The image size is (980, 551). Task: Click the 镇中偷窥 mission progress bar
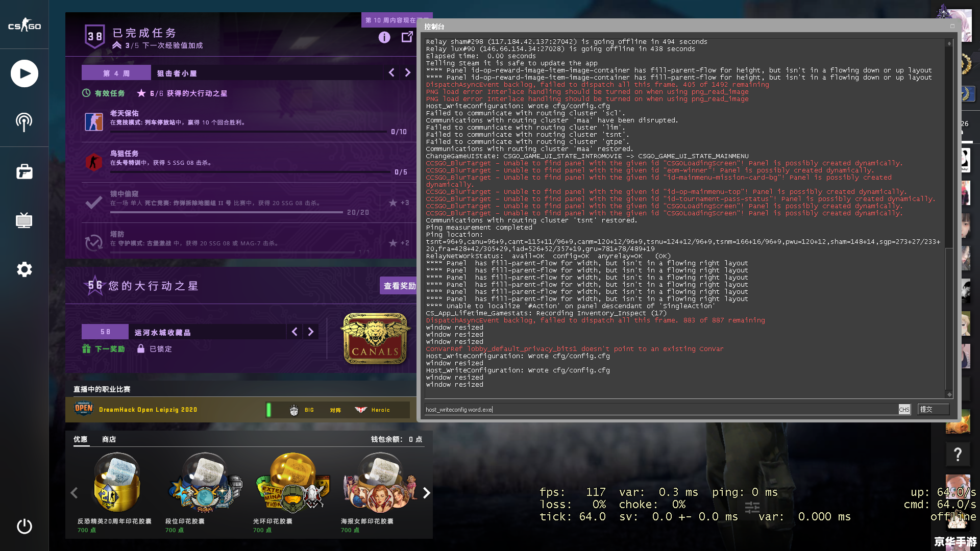click(x=227, y=212)
